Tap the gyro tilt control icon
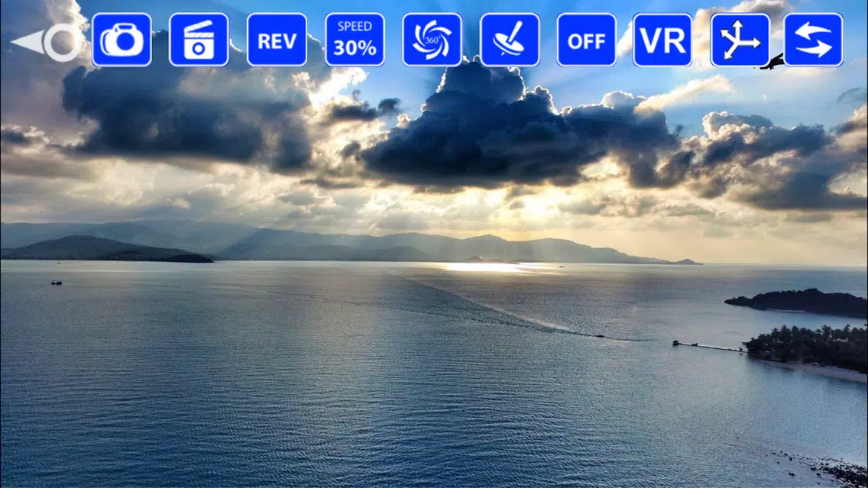Screen dimensions: 868x488 [510, 40]
